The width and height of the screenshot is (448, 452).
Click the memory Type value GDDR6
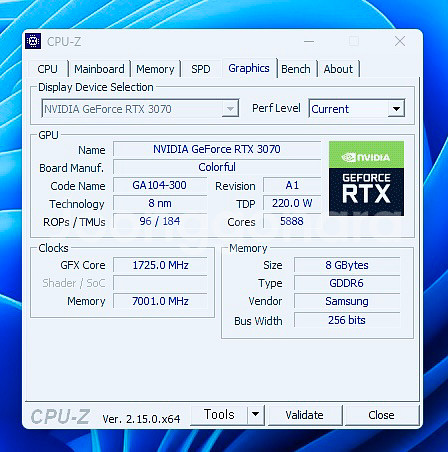pos(347,283)
